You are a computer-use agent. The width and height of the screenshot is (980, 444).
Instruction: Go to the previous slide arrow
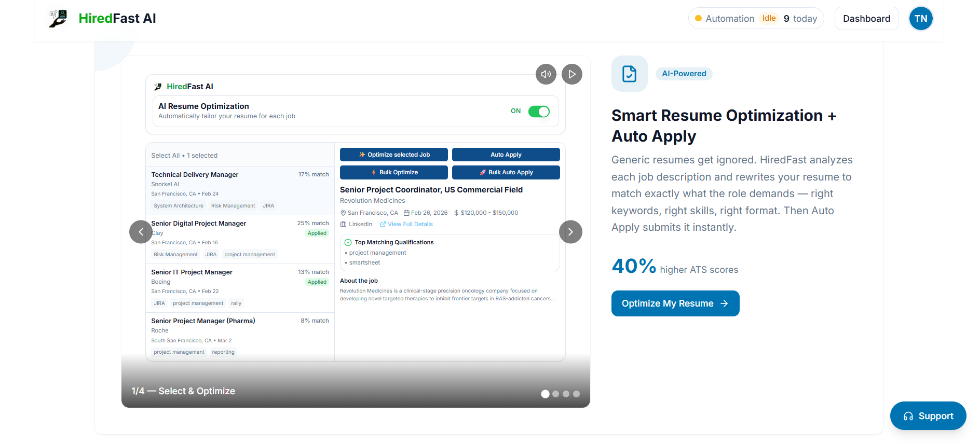(x=141, y=232)
